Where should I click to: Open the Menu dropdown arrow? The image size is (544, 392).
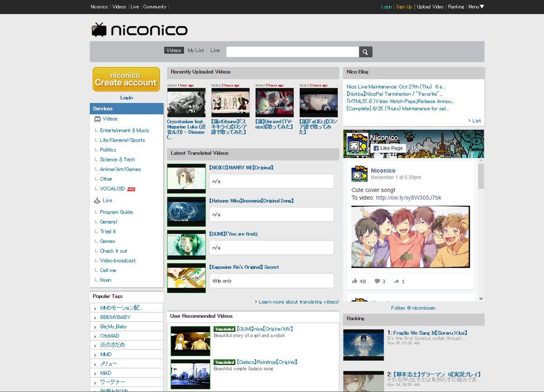[x=482, y=7]
